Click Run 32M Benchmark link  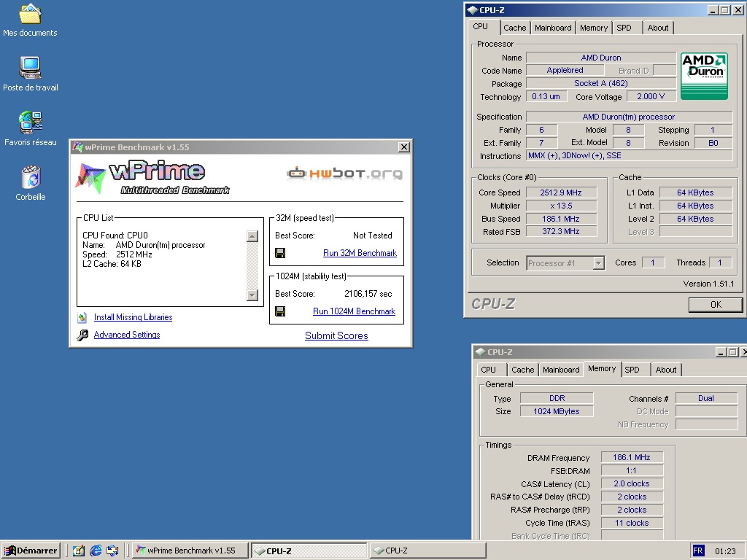click(360, 253)
